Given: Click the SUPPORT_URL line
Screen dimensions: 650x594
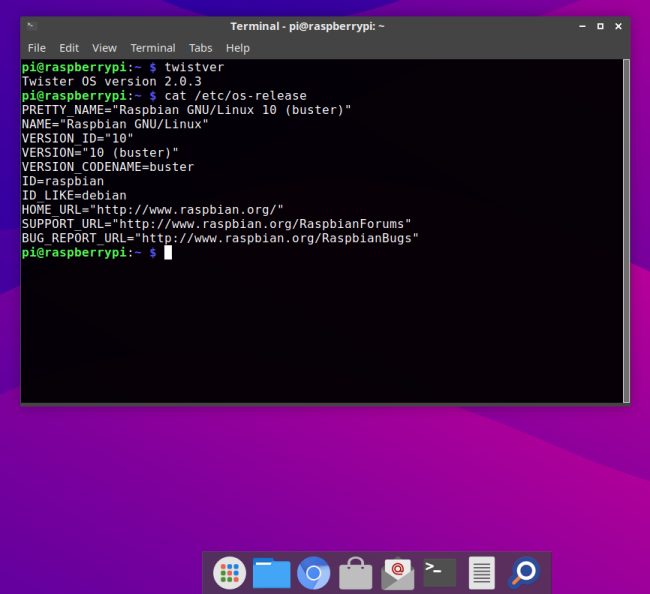Looking at the screenshot, I should [x=216, y=224].
